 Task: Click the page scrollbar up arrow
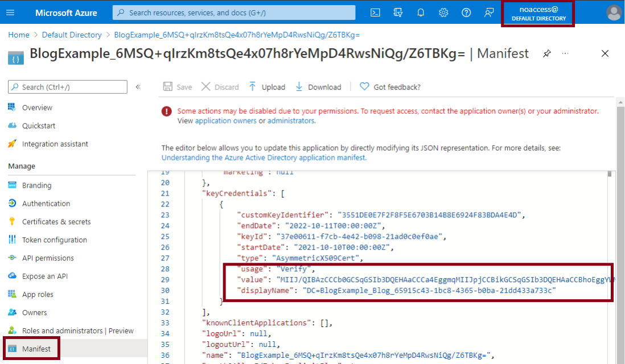(620, 103)
